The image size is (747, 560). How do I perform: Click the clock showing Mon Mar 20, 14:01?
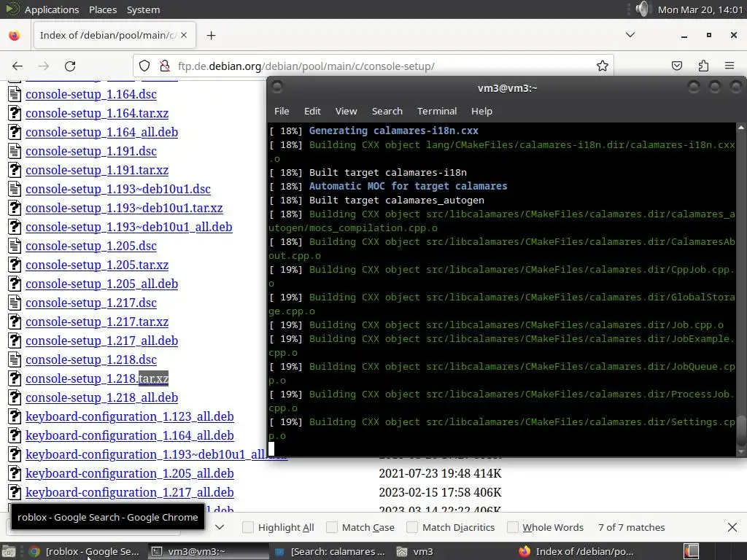coord(700,9)
